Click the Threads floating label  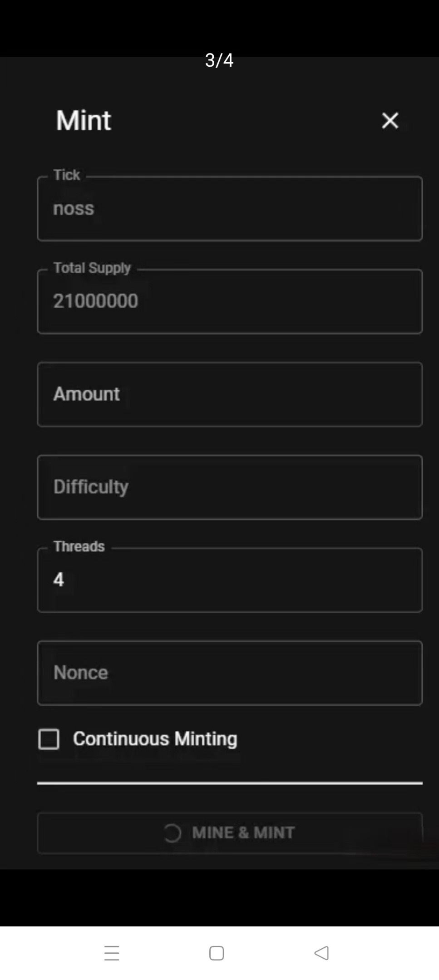coord(79,546)
